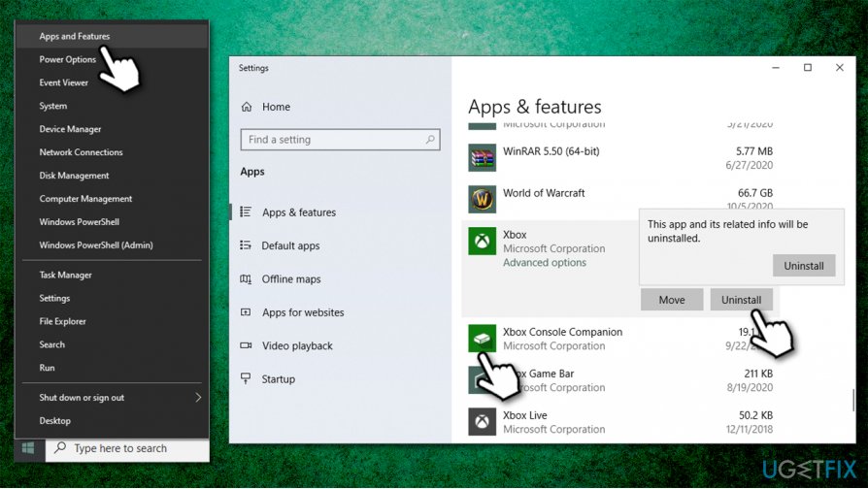Image resolution: width=868 pixels, height=489 pixels.
Task: Open Xbox Advanced options link
Action: coord(544,263)
